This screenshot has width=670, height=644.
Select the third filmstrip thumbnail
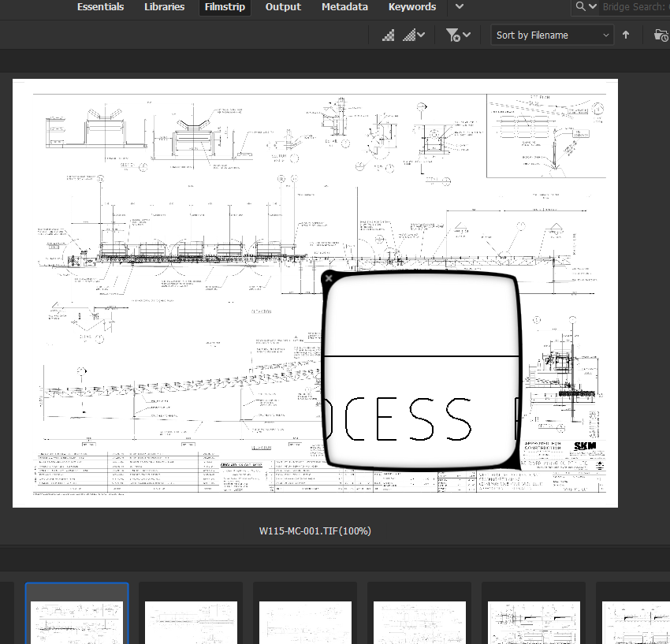[305, 614]
